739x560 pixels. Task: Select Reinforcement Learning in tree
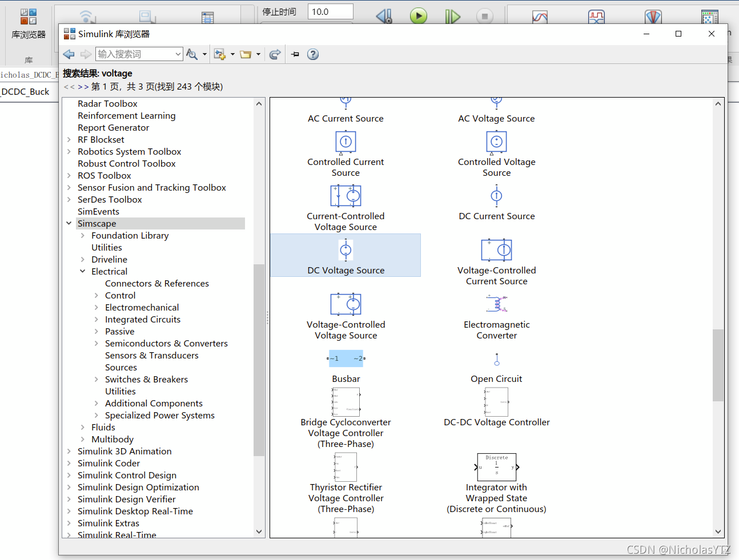coord(127,115)
